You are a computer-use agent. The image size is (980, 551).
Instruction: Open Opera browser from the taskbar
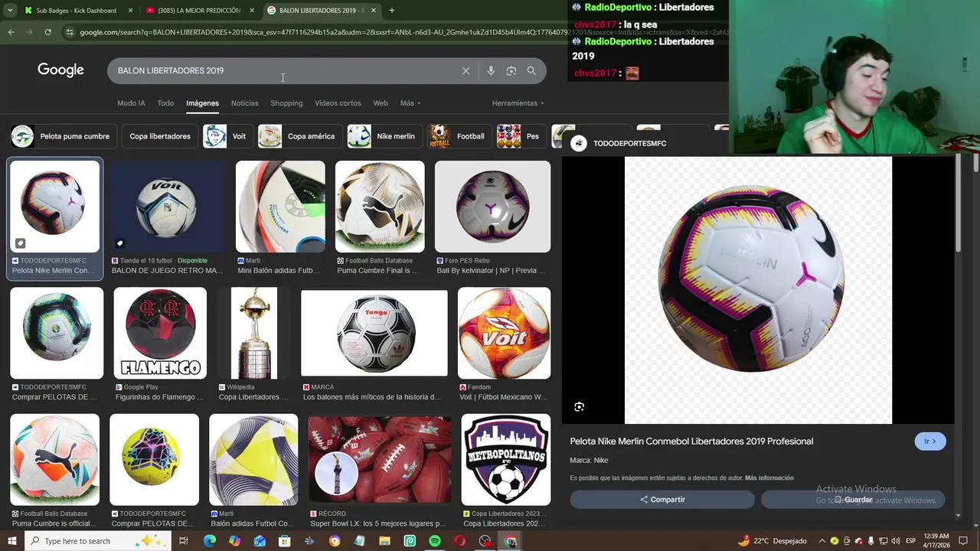tap(459, 541)
